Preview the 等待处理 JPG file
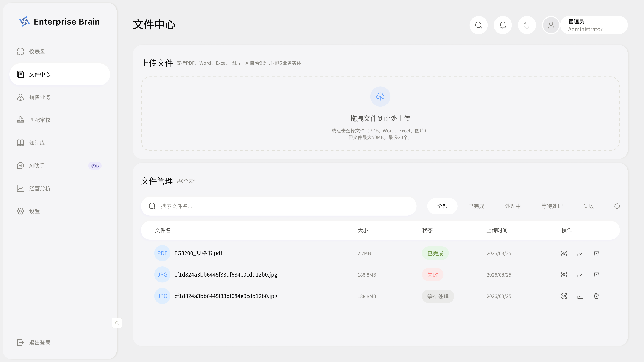The height and width of the screenshot is (362, 644). [x=564, y=296]
